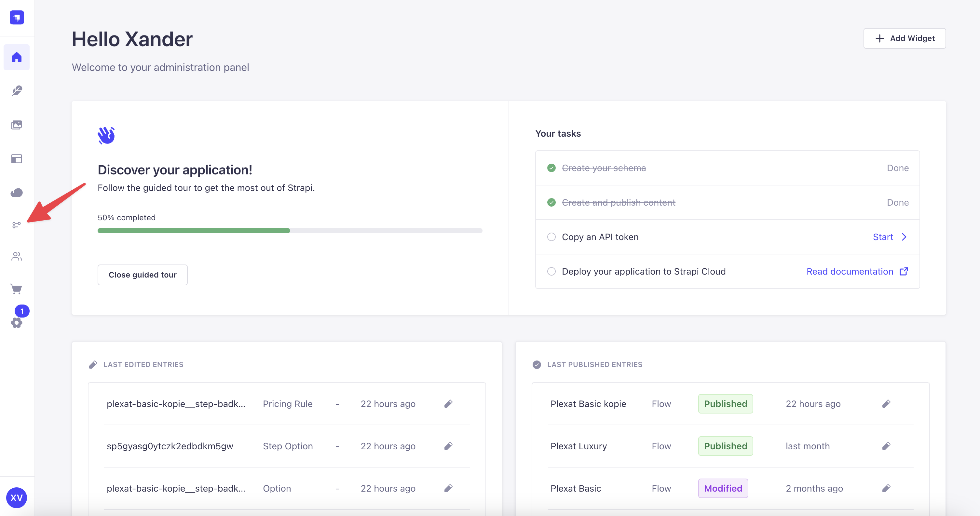Edit plexat-basic-kopie Pricing Rule entry pencil
The width and height of the screenshot is (980, 516).
tap(449, 404)
